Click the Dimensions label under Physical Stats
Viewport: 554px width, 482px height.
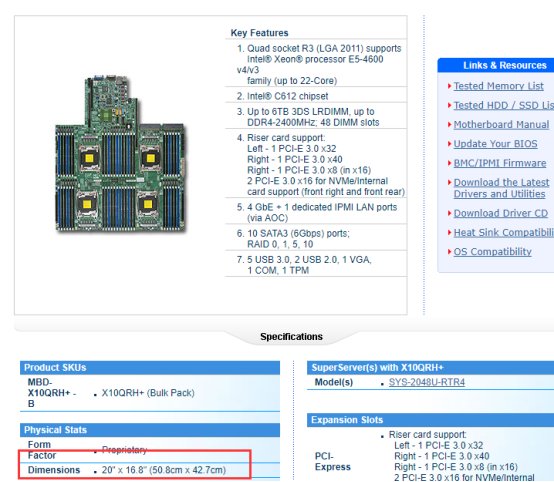point(54,470)
